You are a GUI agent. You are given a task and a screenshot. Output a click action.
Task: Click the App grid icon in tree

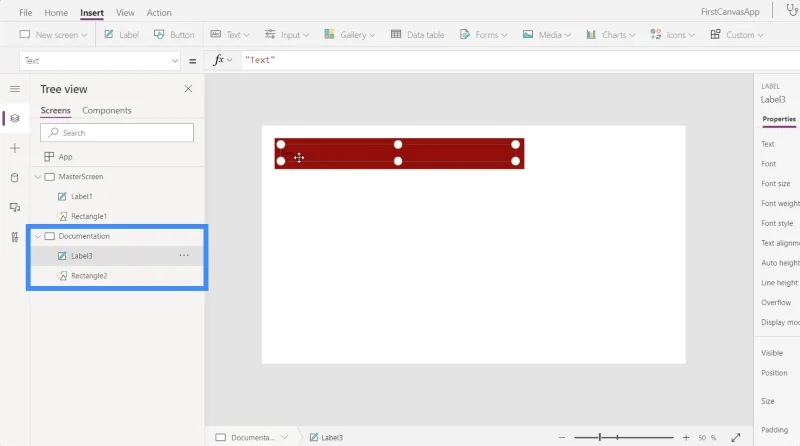pos(49,157)
